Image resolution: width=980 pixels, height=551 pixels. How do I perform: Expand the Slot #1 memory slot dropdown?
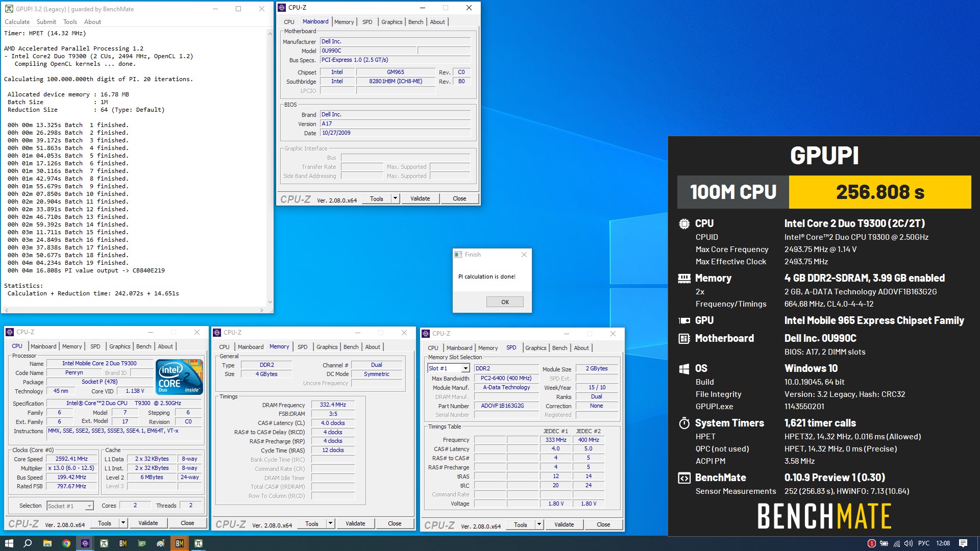[465, 368]
